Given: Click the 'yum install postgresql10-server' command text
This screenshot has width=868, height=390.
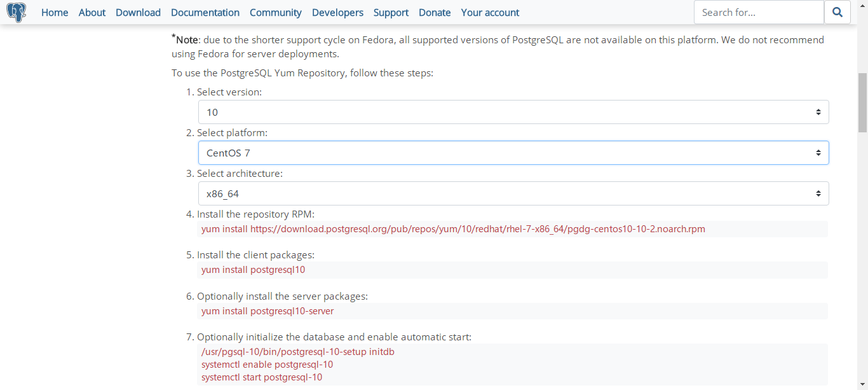Looking at the screenshot, I should pos(268,311).
